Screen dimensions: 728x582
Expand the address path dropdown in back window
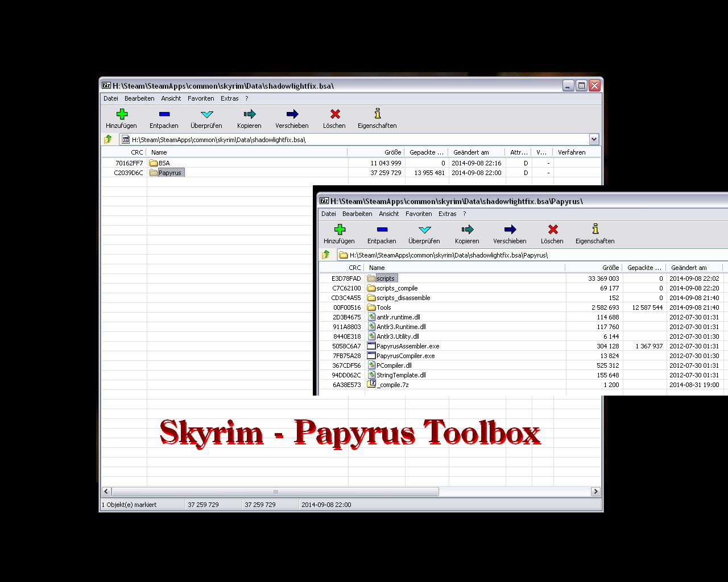594,139
